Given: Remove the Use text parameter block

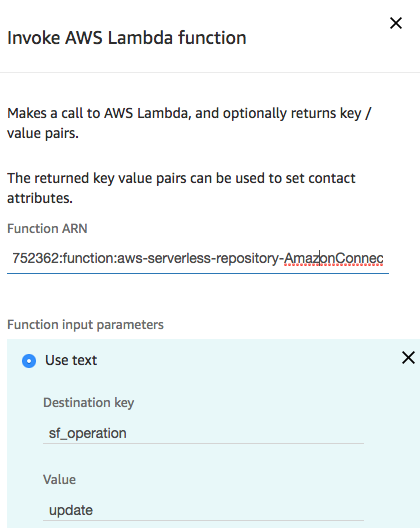Looking at the screenshot, I should [x=408, y=358].
